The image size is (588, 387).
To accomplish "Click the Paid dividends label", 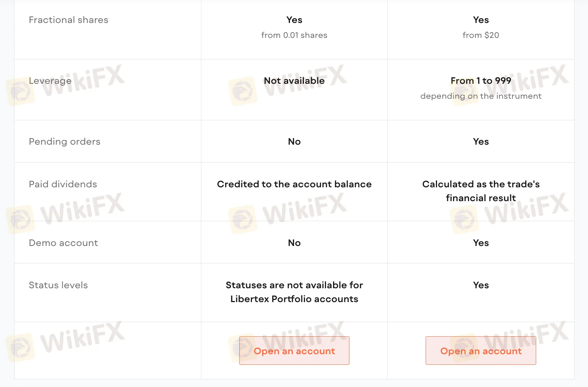I will (63, 184).
